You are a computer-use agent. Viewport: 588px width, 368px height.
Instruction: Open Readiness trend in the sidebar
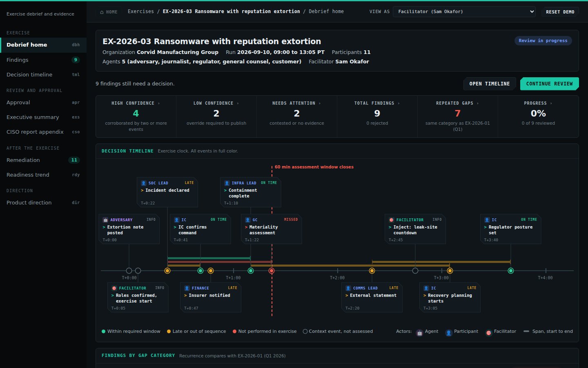pos(43,175)
